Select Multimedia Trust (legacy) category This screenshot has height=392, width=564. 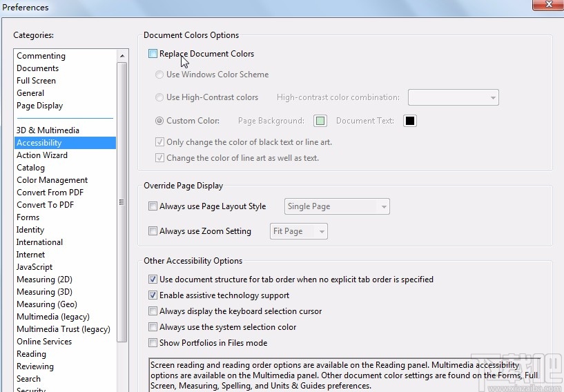[x=64, y=329]
